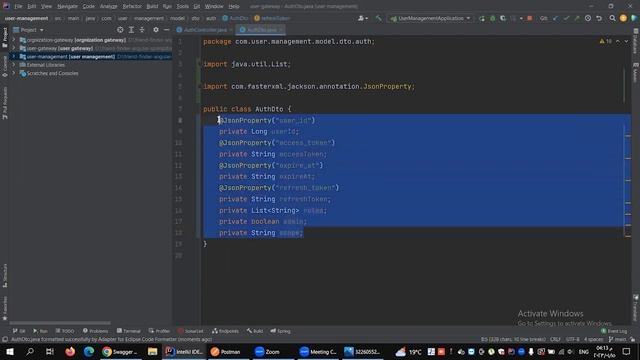Expand External Libraries node
The image size is (640, 360).
(x=14, y=65)
